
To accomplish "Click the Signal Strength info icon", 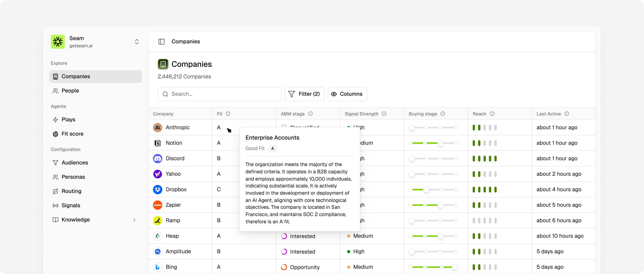I will pos(384,114).
